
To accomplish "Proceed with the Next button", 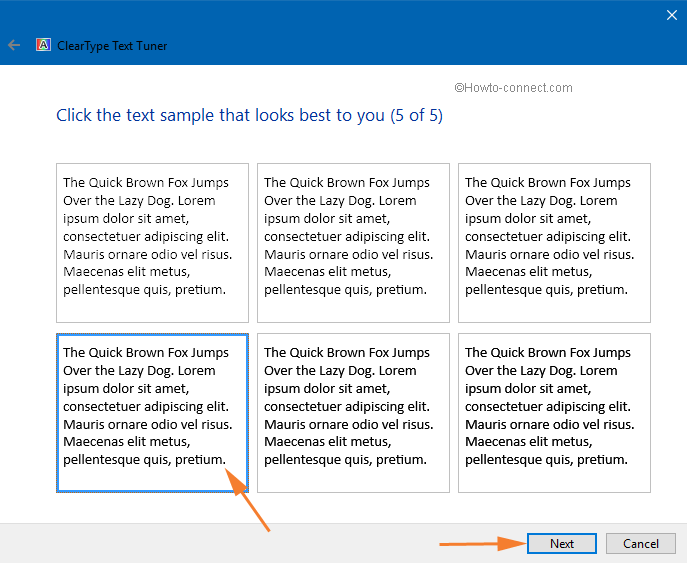I will click(562, 544).
